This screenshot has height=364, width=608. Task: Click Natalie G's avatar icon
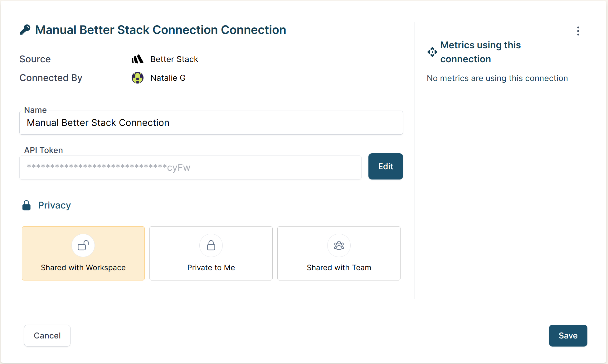(x=137, y=78)
